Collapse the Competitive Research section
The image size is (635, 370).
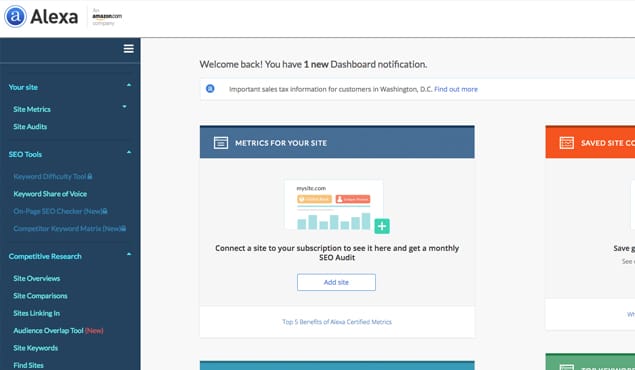129,254
